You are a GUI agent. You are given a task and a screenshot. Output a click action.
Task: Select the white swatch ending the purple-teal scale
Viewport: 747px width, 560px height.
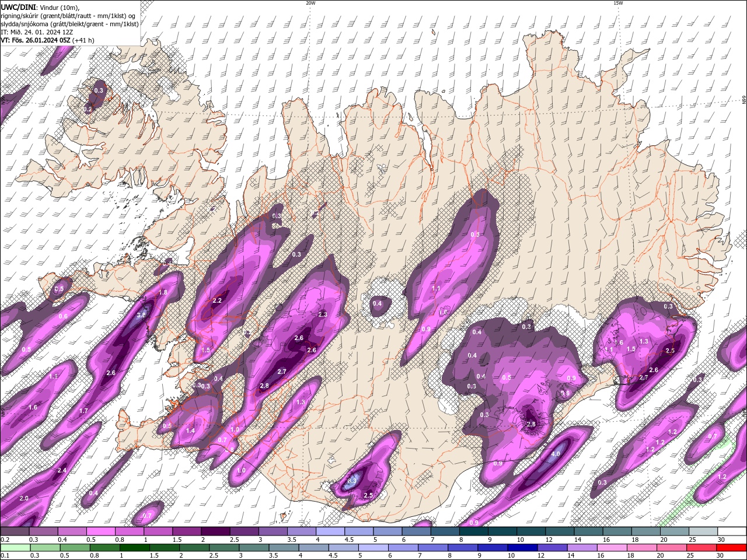pos(732,531)
